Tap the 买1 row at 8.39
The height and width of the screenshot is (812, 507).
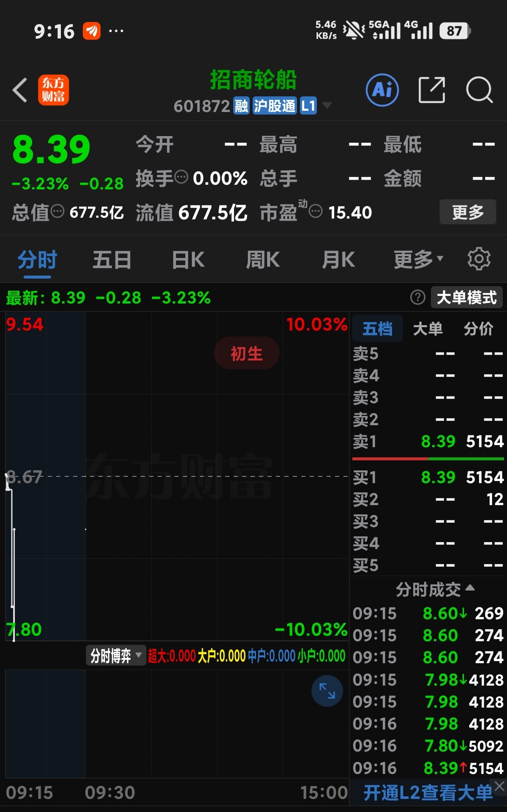coord(428,477)
